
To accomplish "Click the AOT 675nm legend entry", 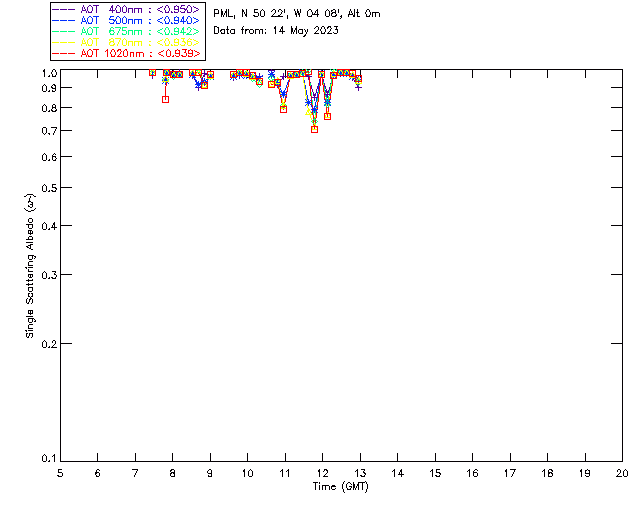I will pos(126,31).
